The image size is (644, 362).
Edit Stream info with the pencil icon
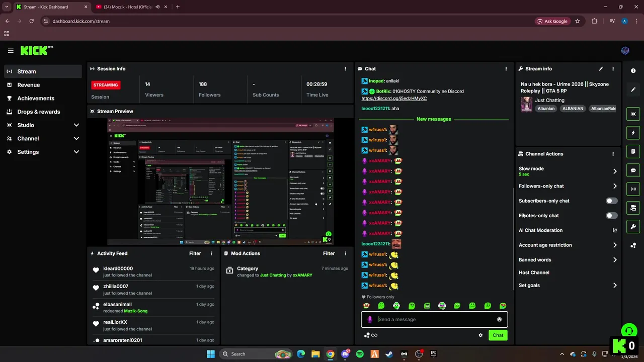601,69
